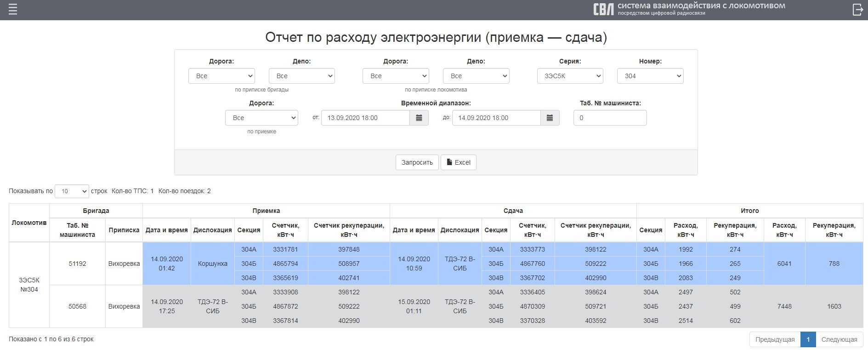This screenshot has height=350, width=868.
Task: Expand the rows-per-page dropdown showing 10
Action: coord(72,191)
